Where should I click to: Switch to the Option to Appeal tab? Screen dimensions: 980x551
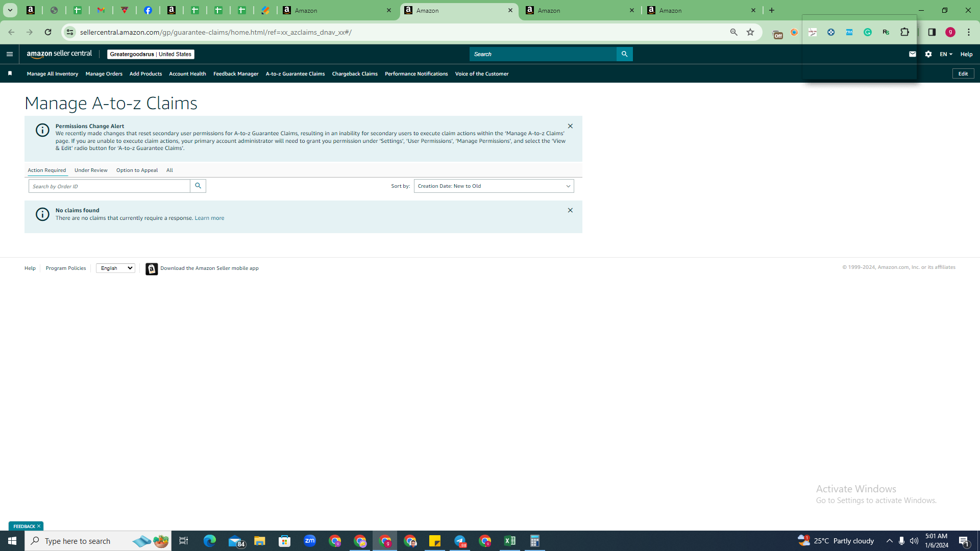coord(137,170)
